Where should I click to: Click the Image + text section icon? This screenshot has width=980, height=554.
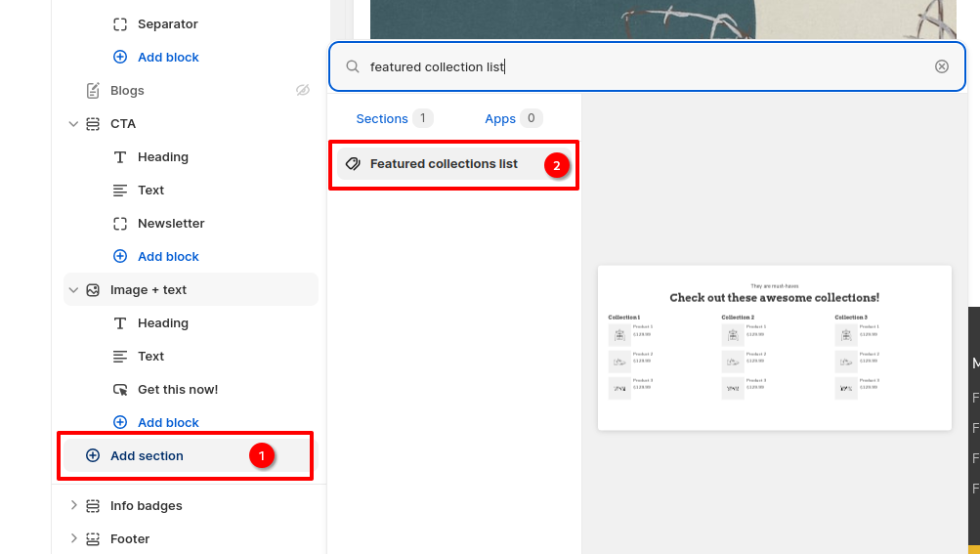coord(93,290)
